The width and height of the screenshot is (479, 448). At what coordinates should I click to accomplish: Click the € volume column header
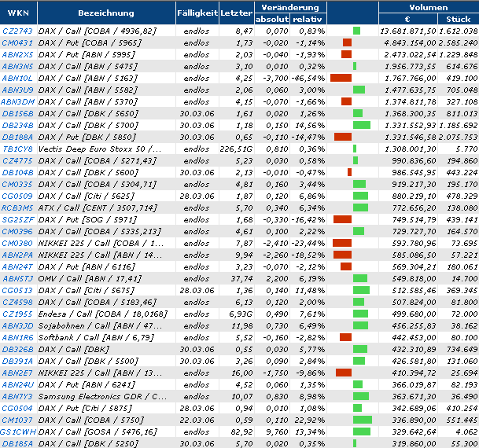click(x=408, y=19)
